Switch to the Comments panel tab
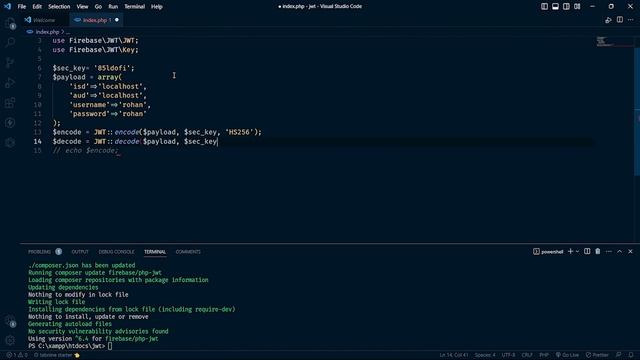This screenshot has height=360, width=640. [188, 252]
